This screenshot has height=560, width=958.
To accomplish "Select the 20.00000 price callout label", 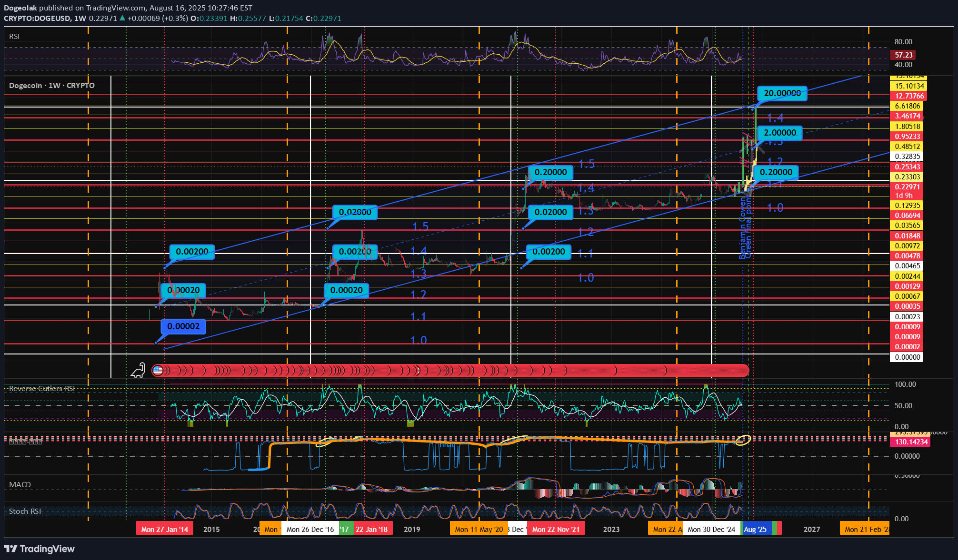I will tap(782, 93).
